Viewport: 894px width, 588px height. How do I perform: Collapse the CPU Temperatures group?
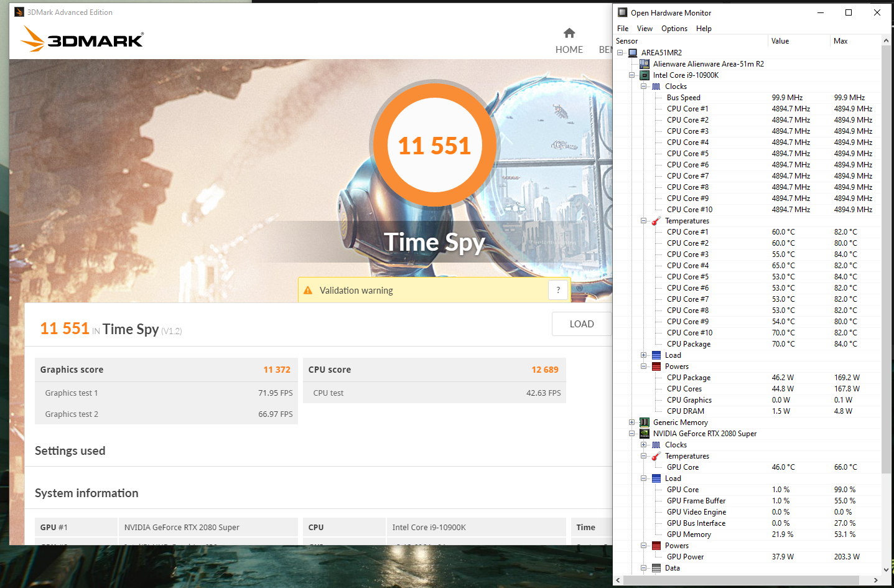(x=644, y=221)
